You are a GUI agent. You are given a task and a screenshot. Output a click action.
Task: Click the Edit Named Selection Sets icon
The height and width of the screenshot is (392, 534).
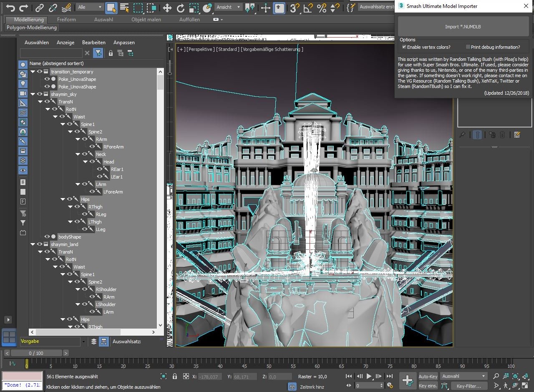[351, 8]
